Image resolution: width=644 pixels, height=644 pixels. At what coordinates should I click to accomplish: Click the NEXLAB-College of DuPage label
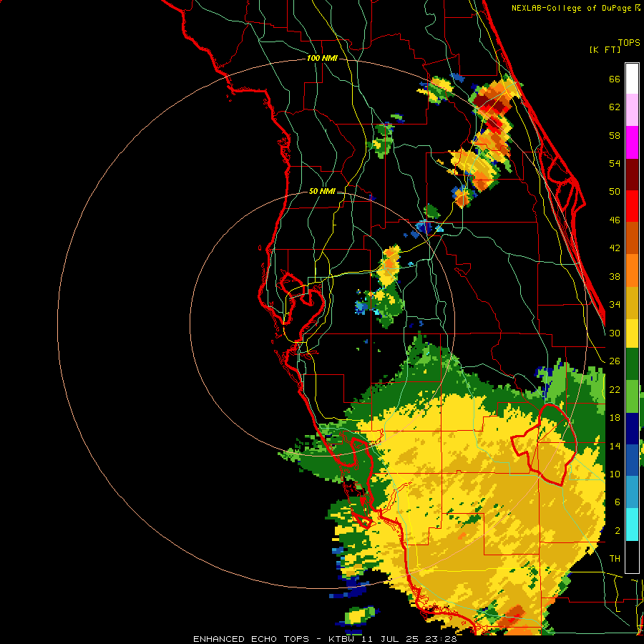(x=576, y=8)
